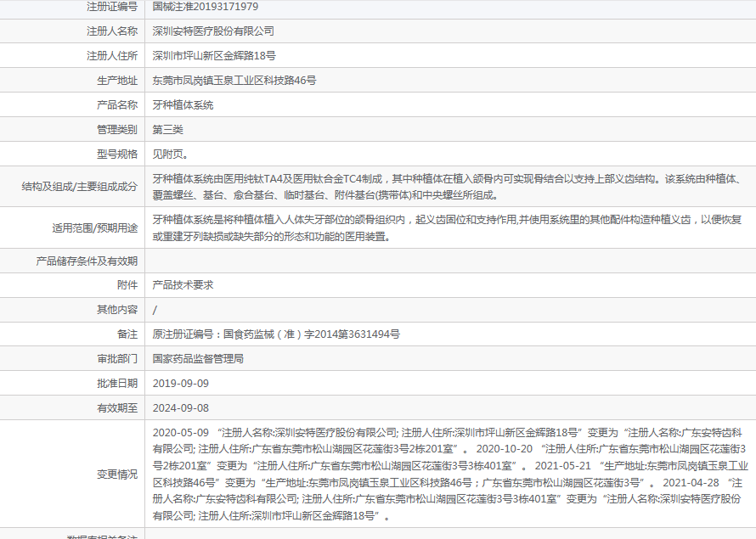Click the paragraph starting 牙种植体系统是将种植体植入
Viewport: 756px width, 539px height.
(x=447, y=227)
